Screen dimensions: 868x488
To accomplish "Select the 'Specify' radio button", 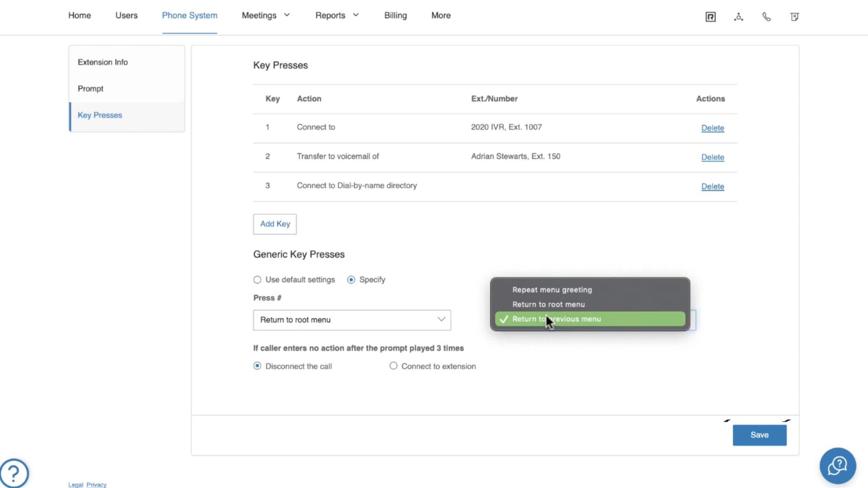I will coord(351,279).
